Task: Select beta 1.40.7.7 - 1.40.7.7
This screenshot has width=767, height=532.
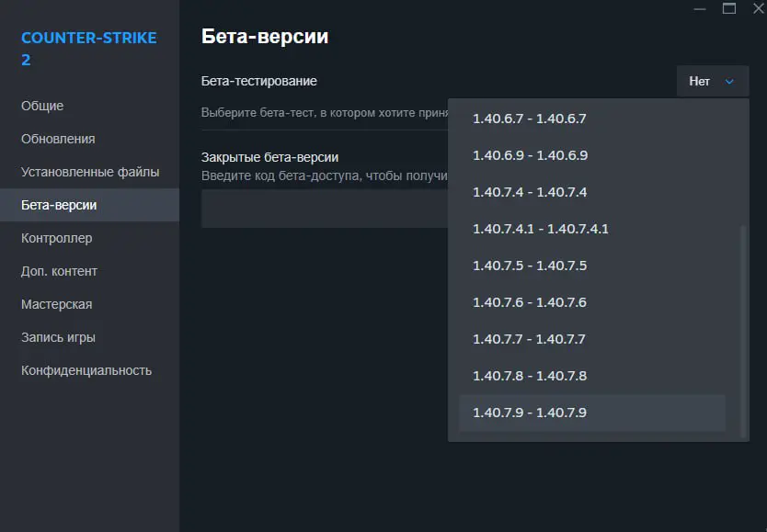Action: tap(592, 338)
